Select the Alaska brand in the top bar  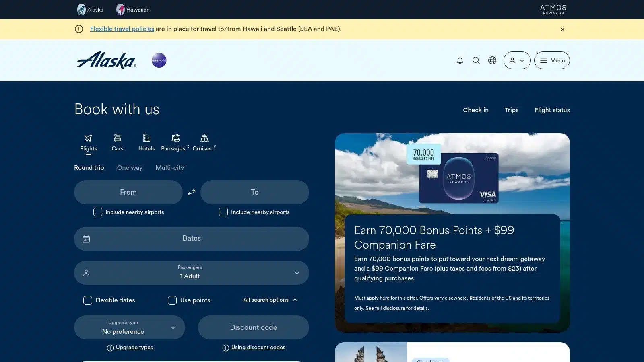point(90,10)
